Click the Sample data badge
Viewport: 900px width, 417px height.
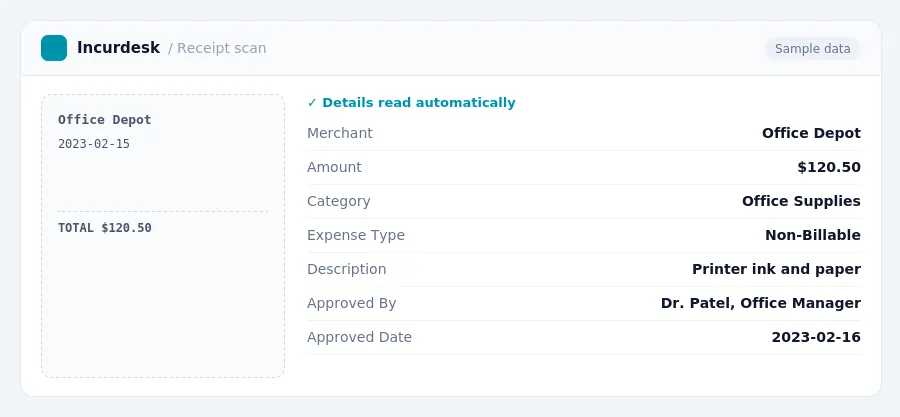point(812,49)
